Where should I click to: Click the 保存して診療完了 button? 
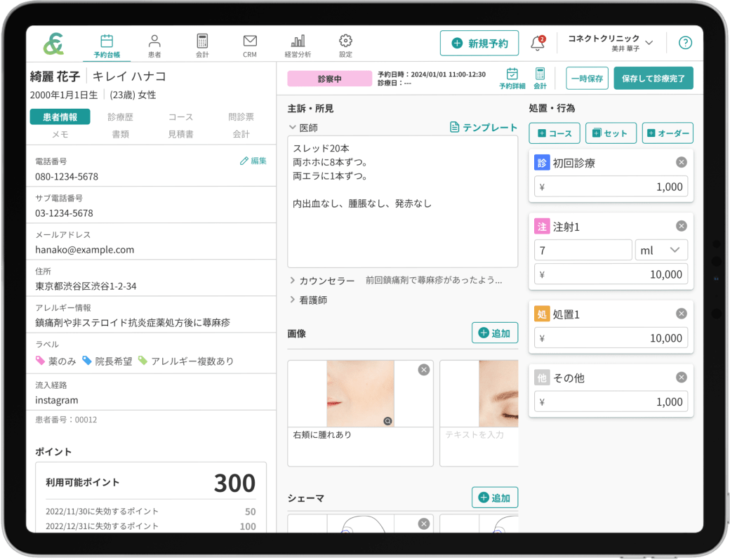point(653,78)
